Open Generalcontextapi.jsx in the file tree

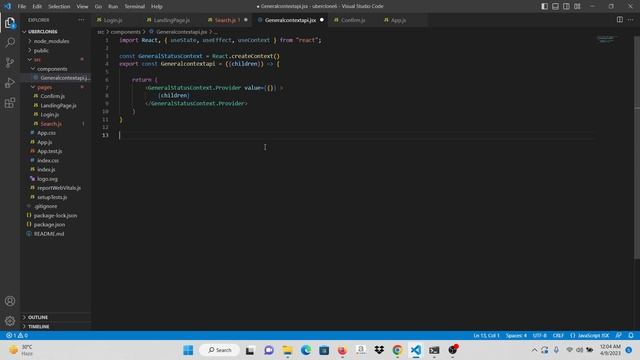pyautogui.click(x=64, y=78)
